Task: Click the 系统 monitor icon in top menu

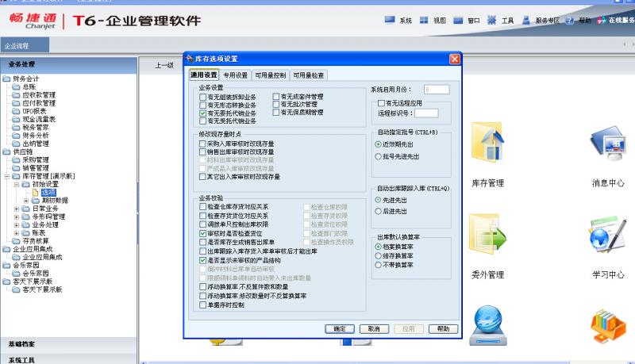Action: (390, 20)
